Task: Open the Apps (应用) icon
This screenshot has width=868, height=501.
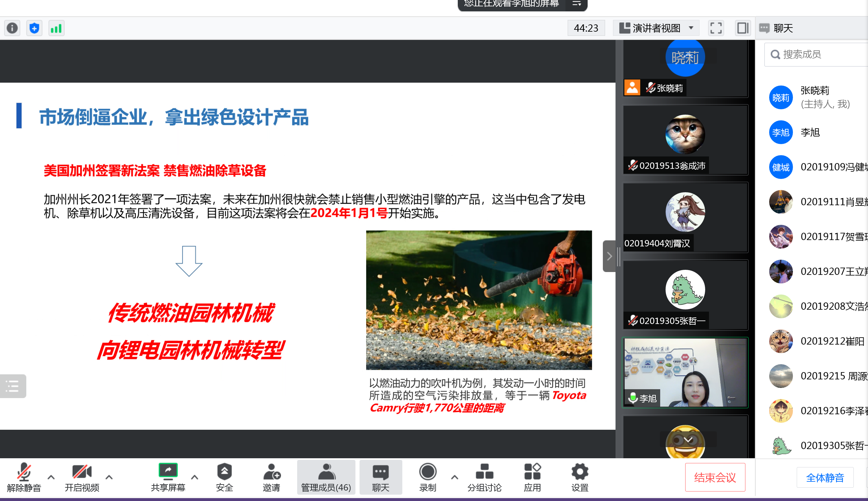Action: click(x=532, y=477)
